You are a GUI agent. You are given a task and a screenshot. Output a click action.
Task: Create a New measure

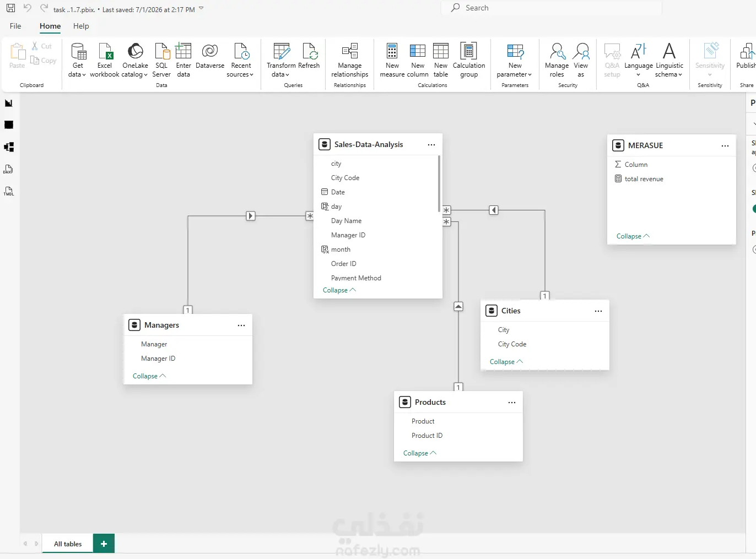392,60
